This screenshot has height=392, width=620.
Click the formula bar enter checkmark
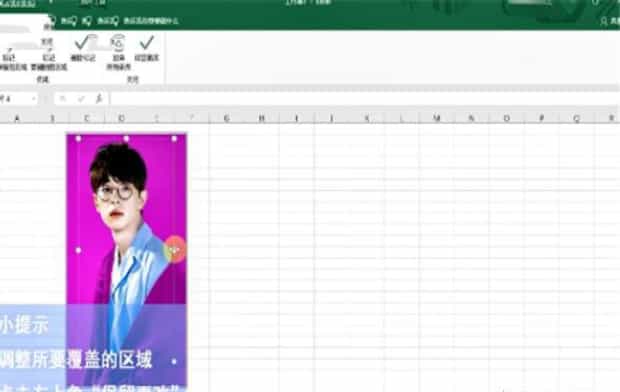[81, 98]
